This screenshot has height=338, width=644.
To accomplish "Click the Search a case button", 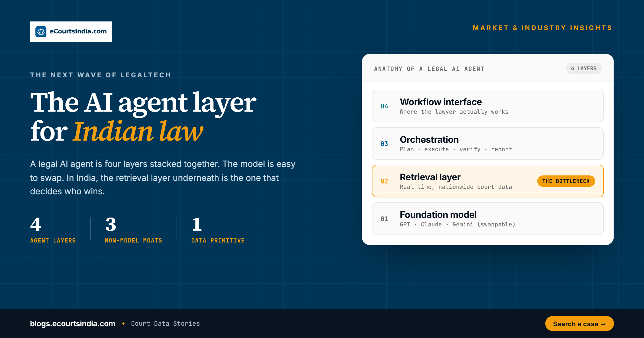I will click(x=579, y=324).
